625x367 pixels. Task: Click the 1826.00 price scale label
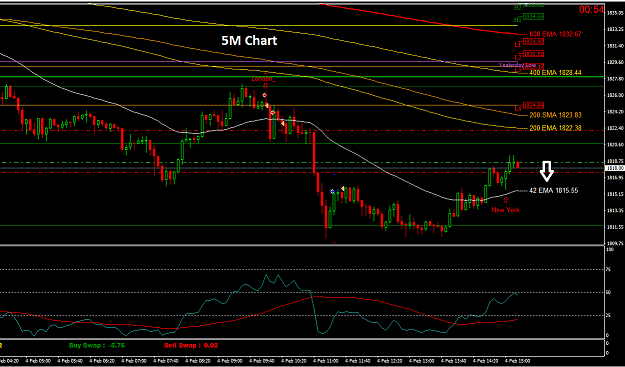coord(614,95)
